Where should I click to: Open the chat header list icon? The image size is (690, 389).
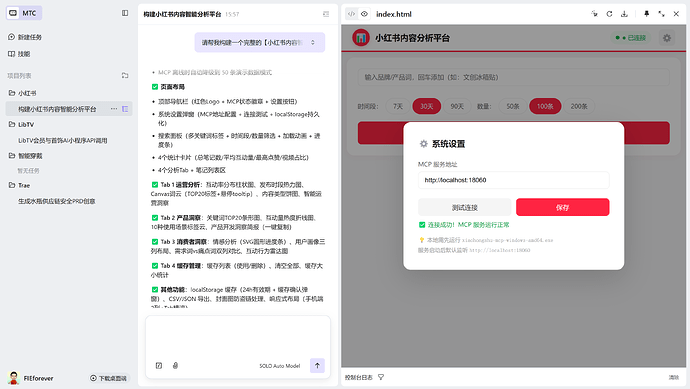click(x=326, y=14)
